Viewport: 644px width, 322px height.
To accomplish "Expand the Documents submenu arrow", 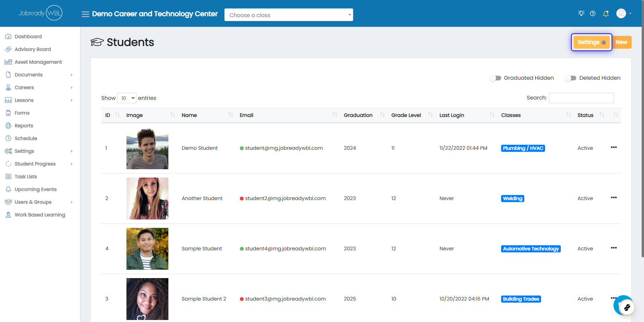I will pyautogui.click(x=72, y=75).
